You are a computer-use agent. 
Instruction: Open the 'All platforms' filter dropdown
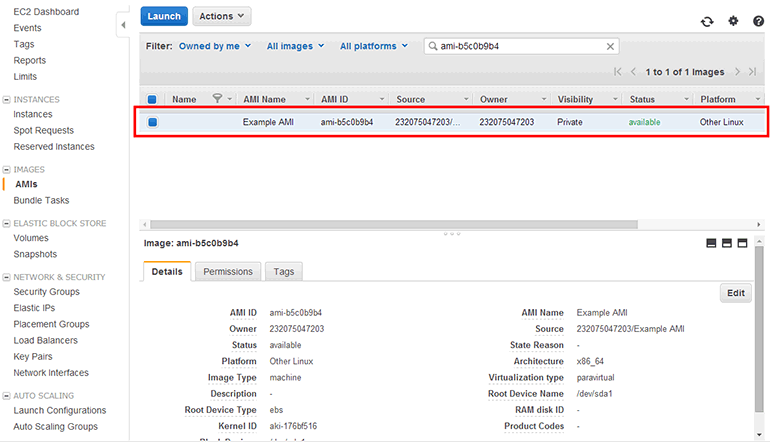click(374, 46)
